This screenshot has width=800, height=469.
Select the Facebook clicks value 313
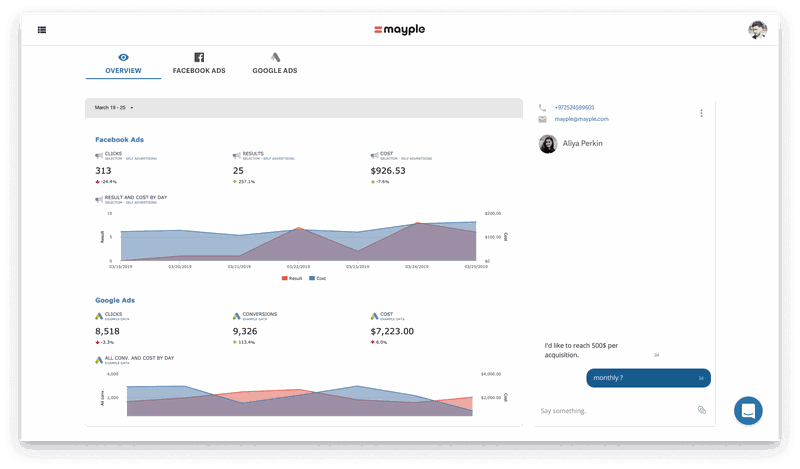coord(103,171)
